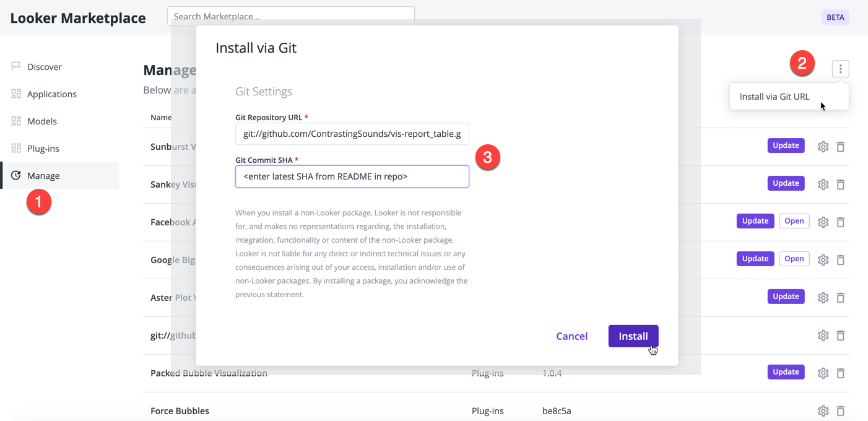Click version be8c5a of Force Bubbles
868x421 pixels.
tap(557, 411)
